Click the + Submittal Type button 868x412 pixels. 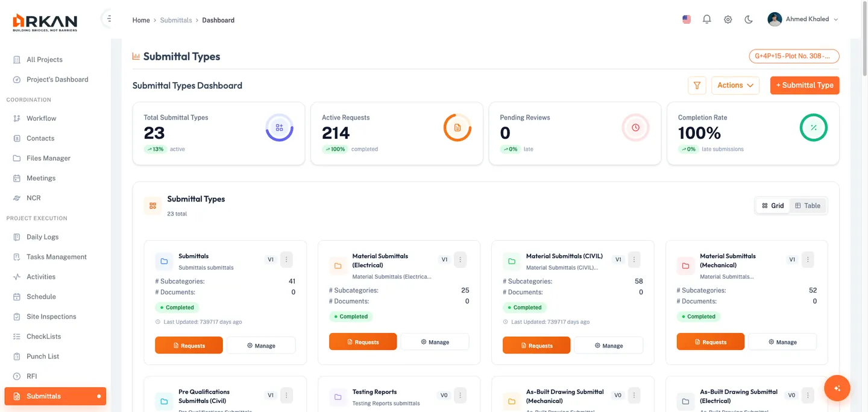coord(804,85)
